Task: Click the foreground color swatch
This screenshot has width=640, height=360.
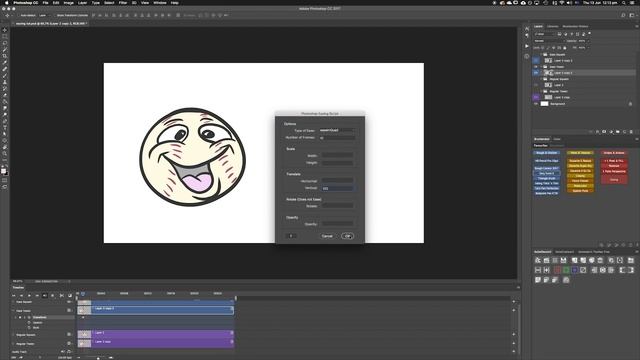Action: tap(4, 170)
